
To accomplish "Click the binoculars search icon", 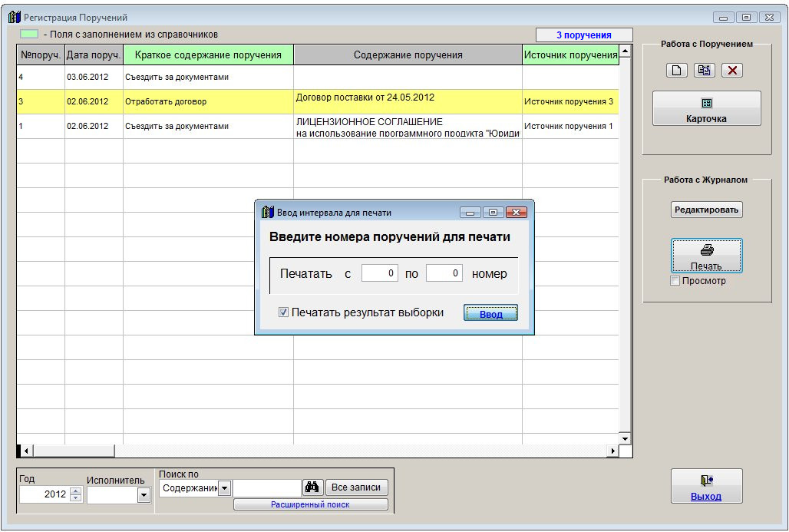I will [x=312, y=487].
